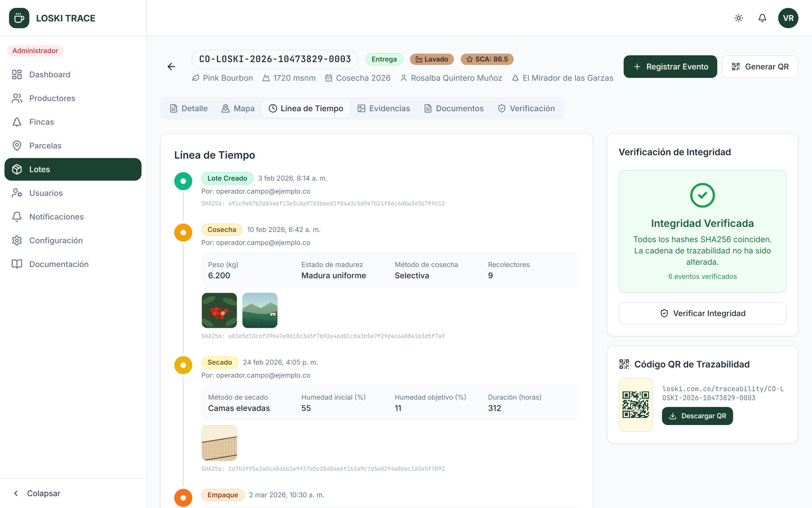Click the traceability URL loski.com.co text
Screen dimensions: 812x508
(x=723, y=393)
